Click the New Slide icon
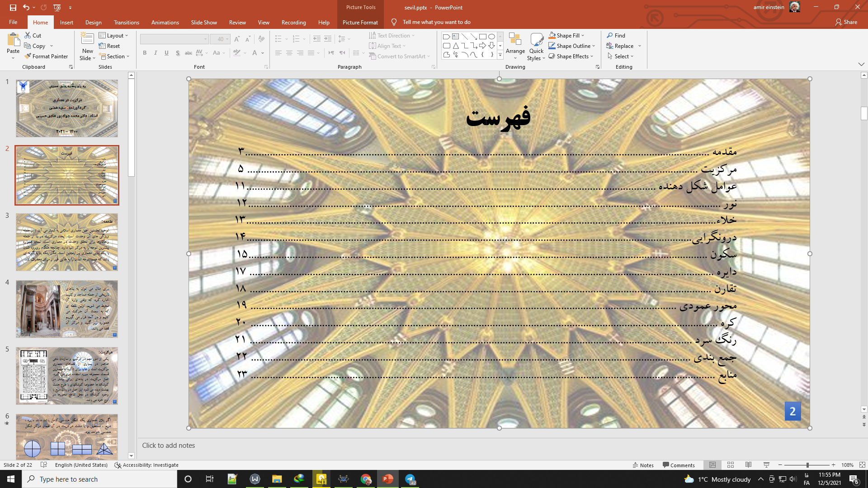Screen dimensions: 868x488 (87, 40)
